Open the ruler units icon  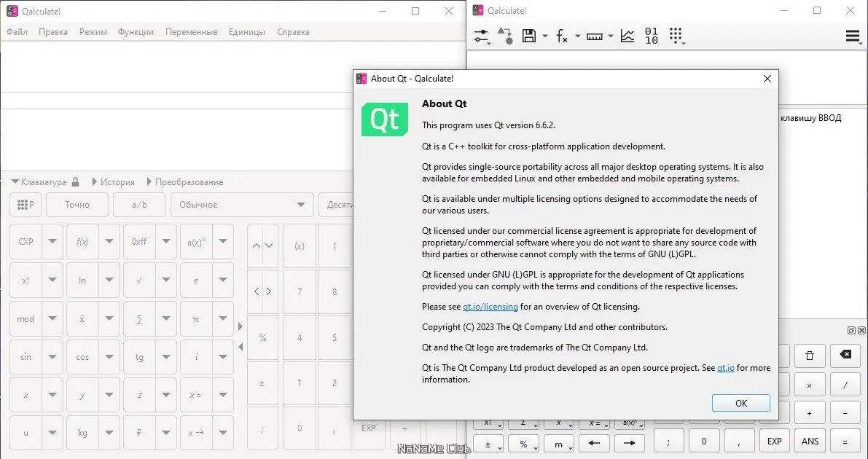click(595, 36)
